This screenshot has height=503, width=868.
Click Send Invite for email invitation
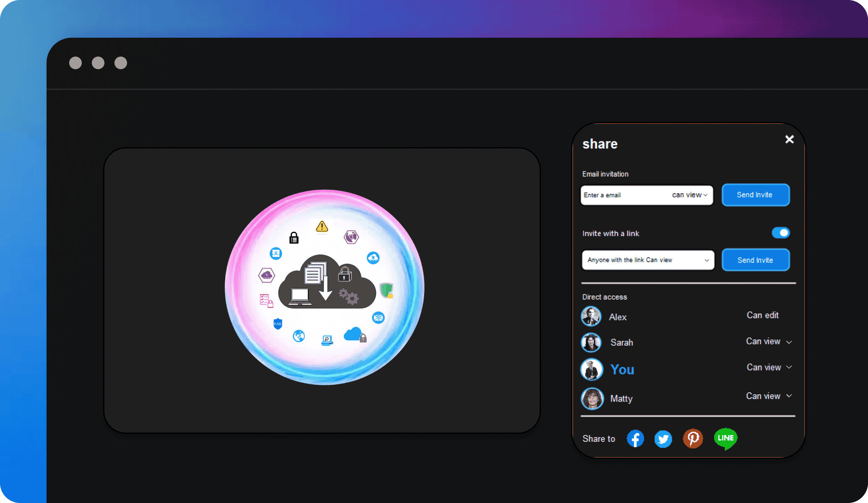click(x=755, y=194)
